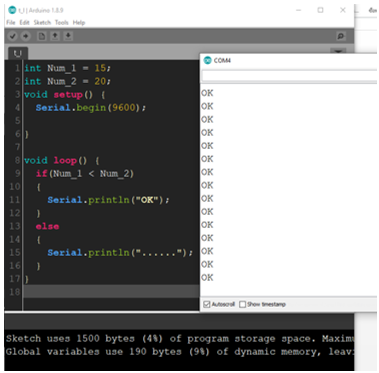Viewport: 379px width, 373px height.
Task: Create a new sketch with New icon
Action: 42,36
